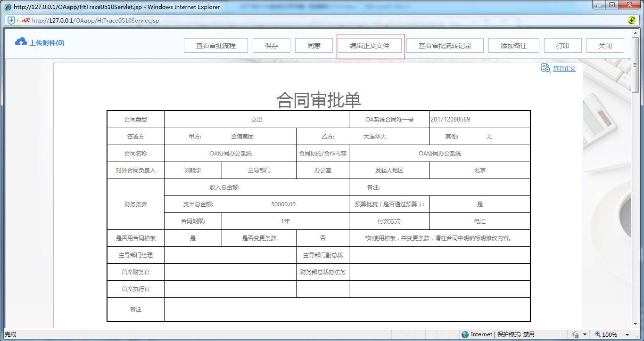Add a remark using 添加备注

513,45
